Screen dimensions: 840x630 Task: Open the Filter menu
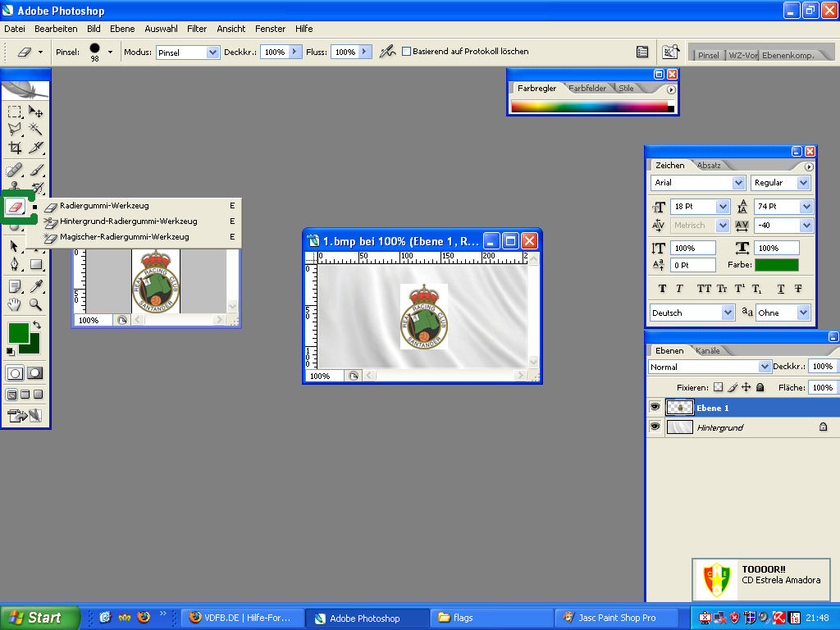pos(197,29)
